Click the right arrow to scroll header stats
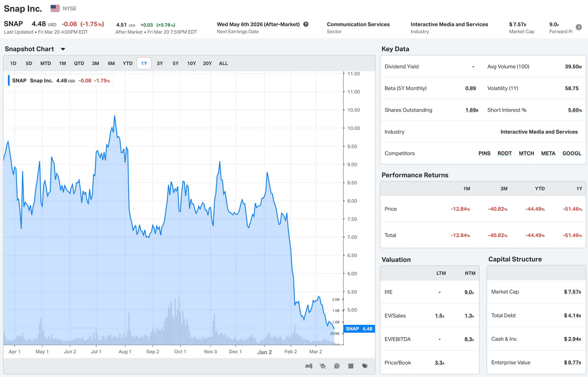The width and height of the screenshot is (588, 377). pos(579,27)
